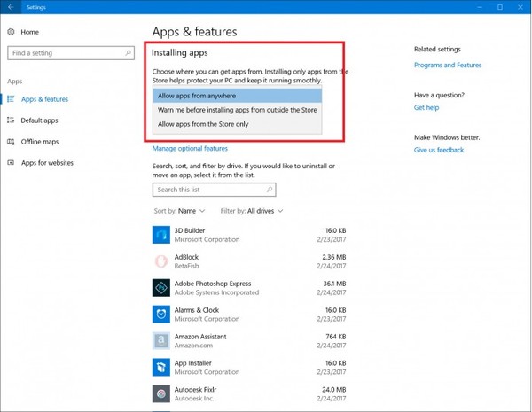Pick Allow apps from the Store only
The image size is (532, 412).
coord(237,124)
